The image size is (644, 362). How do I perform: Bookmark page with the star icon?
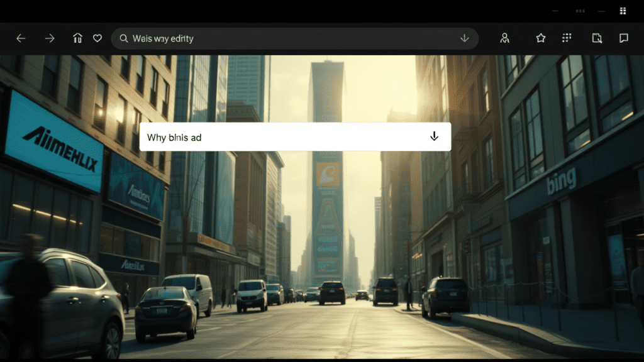coord(540,38)
